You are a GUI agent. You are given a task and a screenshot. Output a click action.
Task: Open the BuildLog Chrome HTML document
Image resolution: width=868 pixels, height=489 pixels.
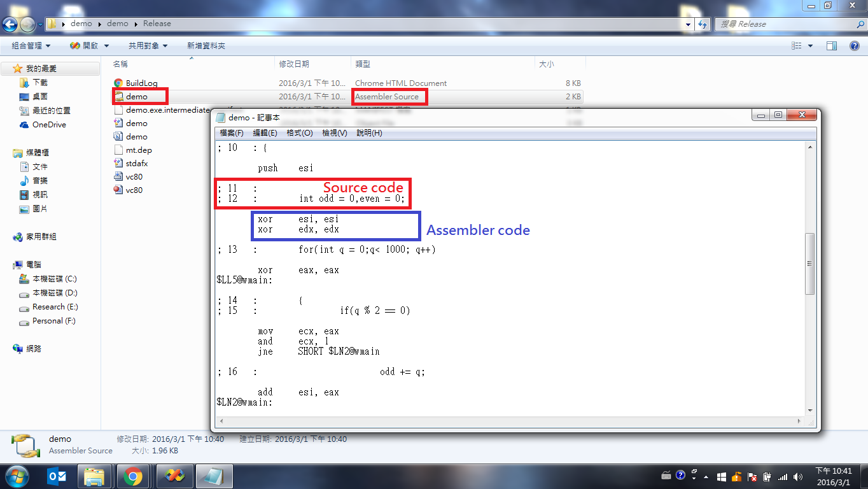pos(134,83)
